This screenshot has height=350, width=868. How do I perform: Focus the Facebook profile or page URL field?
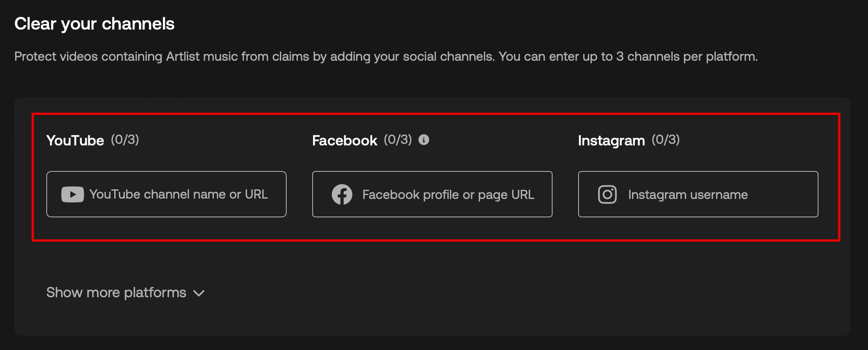point(432,194)
